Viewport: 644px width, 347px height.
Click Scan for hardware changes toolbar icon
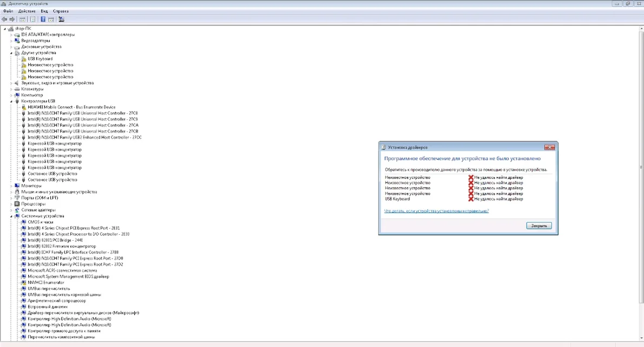pyautogui.click(x=61, y=20)
